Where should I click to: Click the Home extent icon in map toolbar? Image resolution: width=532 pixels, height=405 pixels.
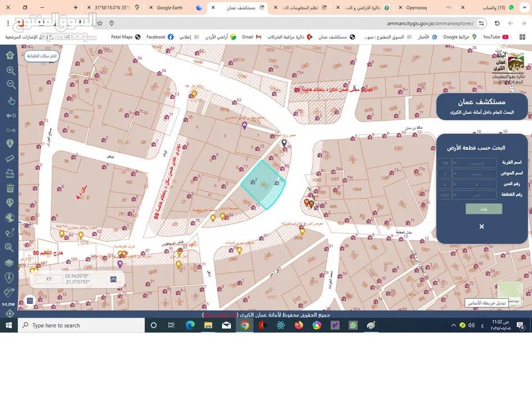click(x=10, y=55)
